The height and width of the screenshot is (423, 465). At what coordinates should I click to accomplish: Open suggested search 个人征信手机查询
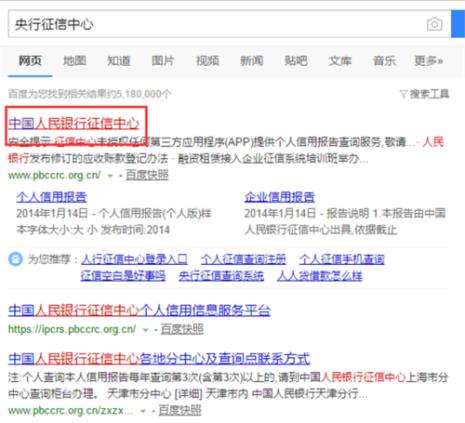[342, 259]
